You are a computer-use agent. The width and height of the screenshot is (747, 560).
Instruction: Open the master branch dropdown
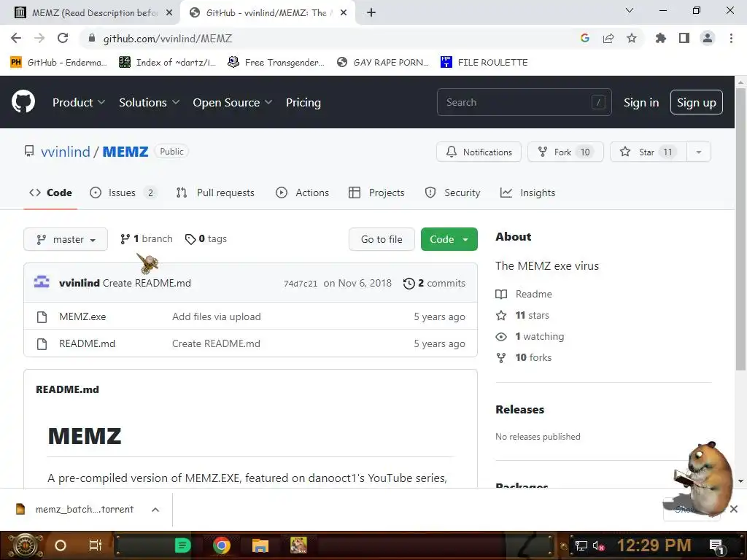coord(66,239)
